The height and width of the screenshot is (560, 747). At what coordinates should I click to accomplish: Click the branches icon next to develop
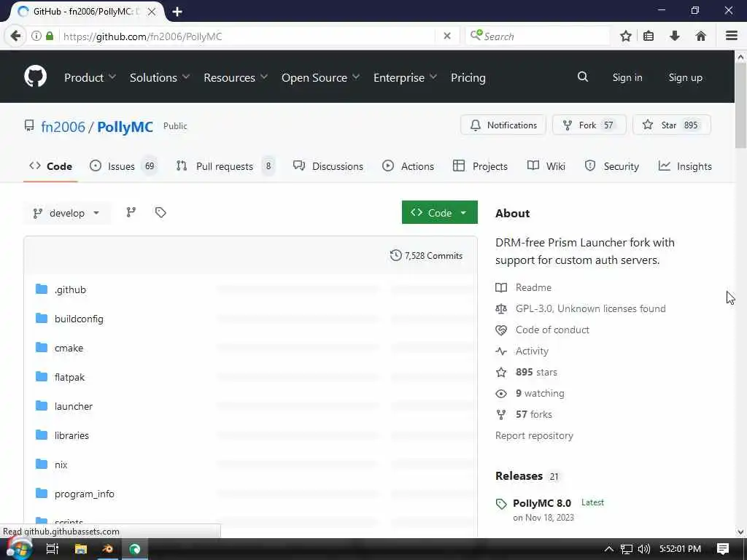(x=131, y=212)
